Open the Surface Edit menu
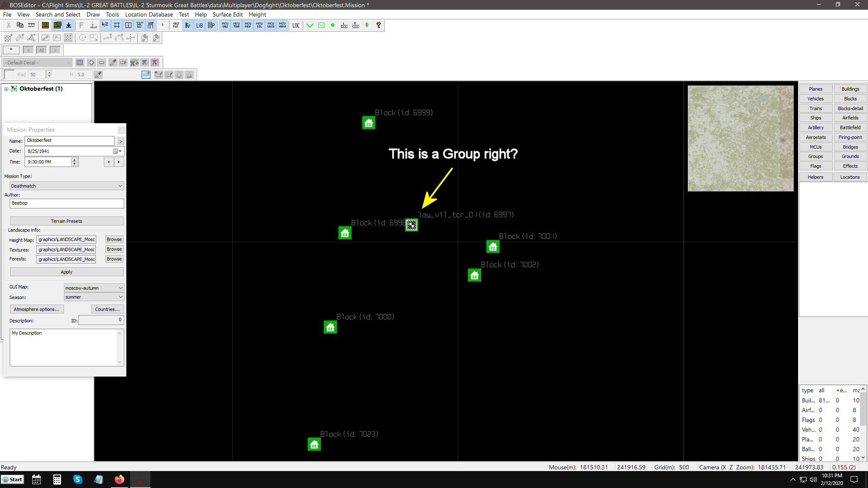Viewport: 868px width, 488px height. tap(228, 14)
